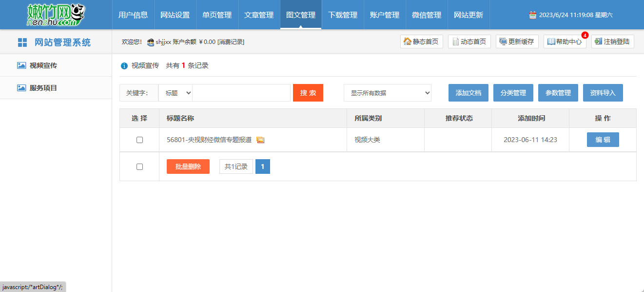The width and height of the screenshot is (644, 292).
Task: Click the 添加文档 button
Action: 468,93
